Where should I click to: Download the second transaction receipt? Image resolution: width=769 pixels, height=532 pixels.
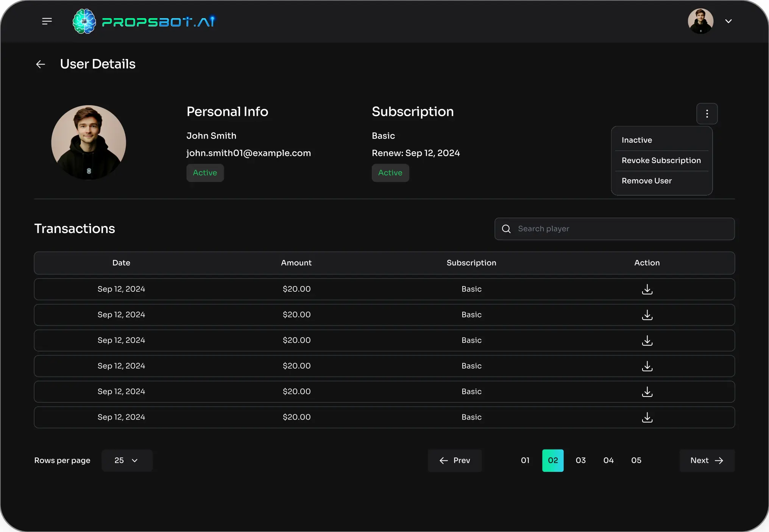tap(647, 315)
